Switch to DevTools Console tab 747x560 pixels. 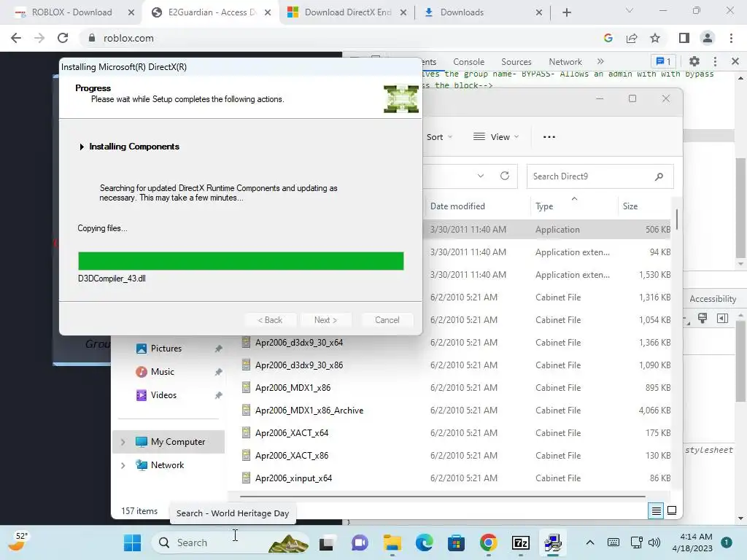click(x=469, y=62)
